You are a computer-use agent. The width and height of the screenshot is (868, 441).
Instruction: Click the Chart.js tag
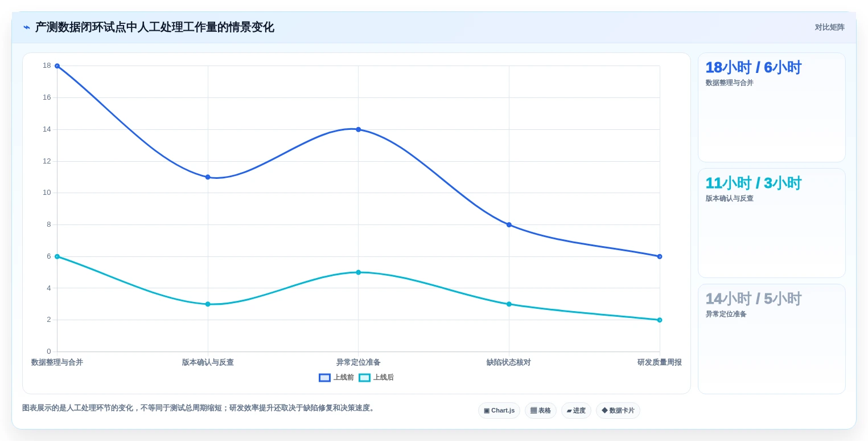pyautogui.click(x=499, y=411)
